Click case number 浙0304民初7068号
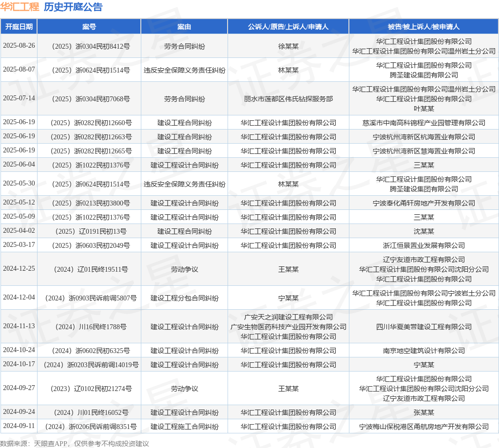 pyautogui.click(x=91, y=99)
